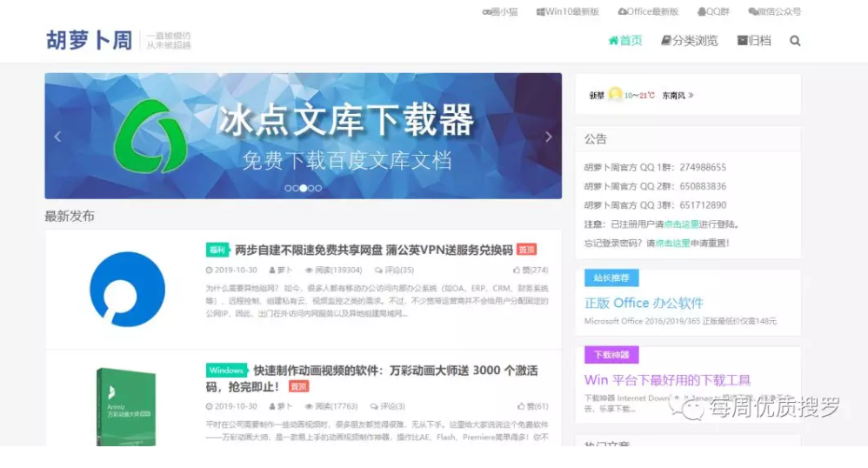Open article 两步自建不限速免费共享网盘

[x=374, y=251]
